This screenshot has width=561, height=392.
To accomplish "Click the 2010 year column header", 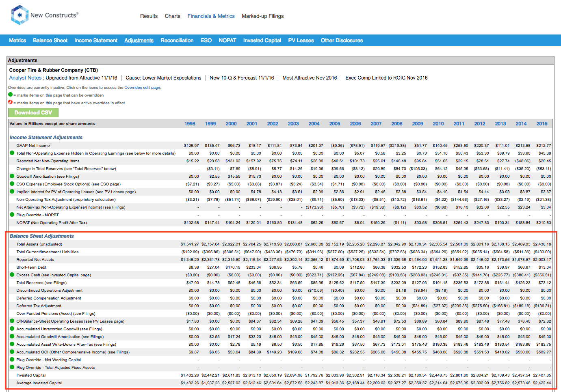I will click(438, 124).
